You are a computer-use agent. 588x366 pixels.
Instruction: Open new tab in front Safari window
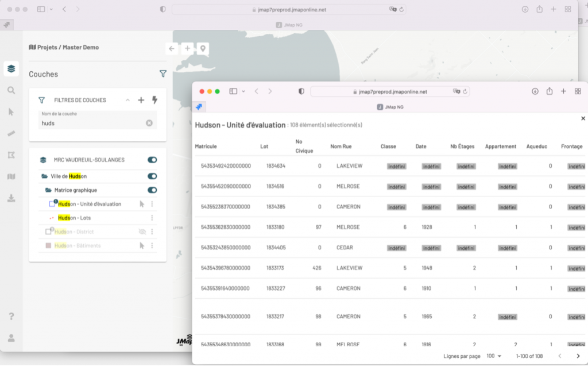pyautogui.click(x=563, y=91)
